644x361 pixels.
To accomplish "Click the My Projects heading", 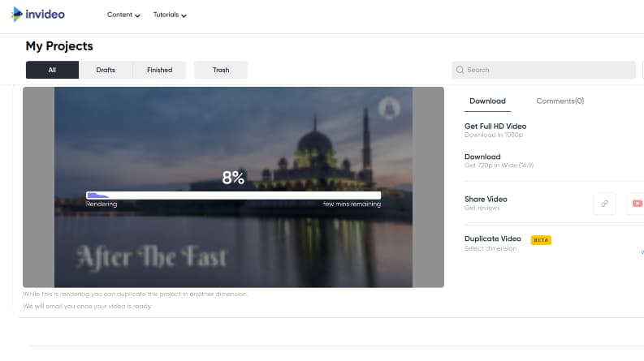I will 59,46.
